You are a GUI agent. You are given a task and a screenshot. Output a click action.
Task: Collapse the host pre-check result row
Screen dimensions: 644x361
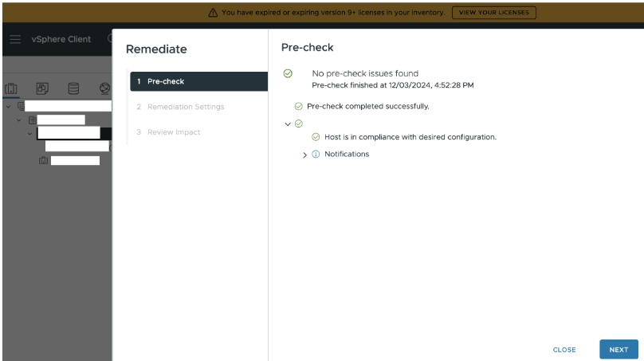tap(288, 124)
